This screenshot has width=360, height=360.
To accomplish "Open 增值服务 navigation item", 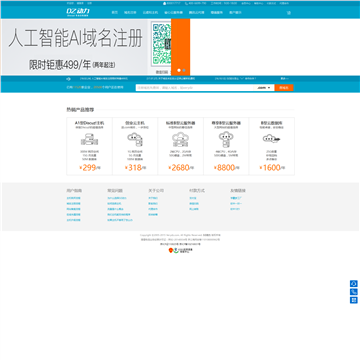I will click(217, 13).
